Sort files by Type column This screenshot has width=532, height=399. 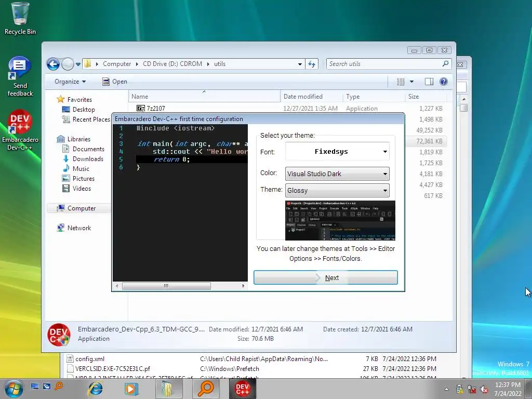tap(374, 96)
